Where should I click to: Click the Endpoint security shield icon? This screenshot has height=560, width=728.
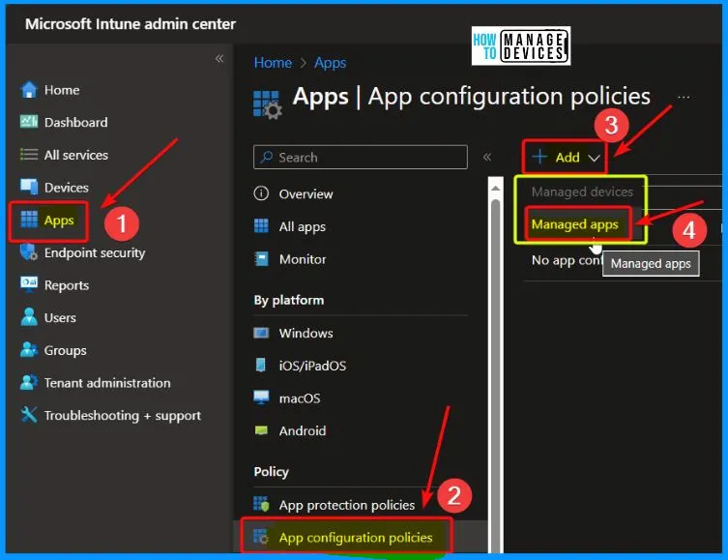pos(29,252)
